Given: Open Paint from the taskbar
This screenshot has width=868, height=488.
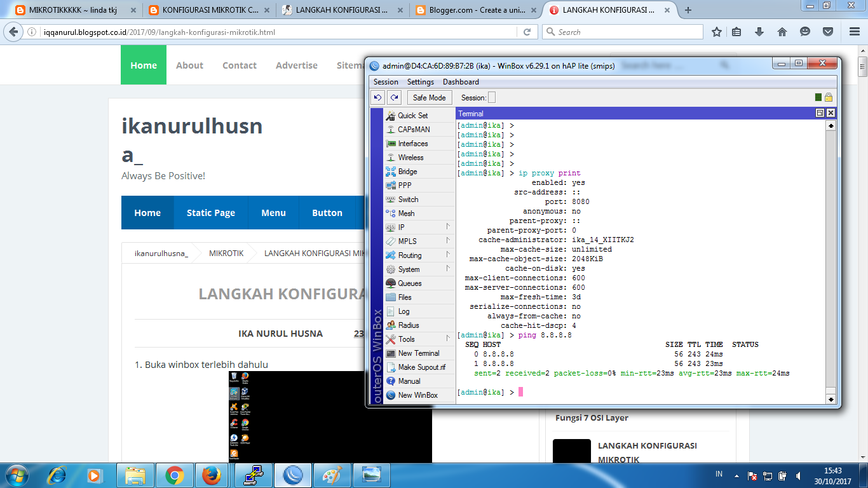Looking at the screenshot, I should (x=332, y=475).
